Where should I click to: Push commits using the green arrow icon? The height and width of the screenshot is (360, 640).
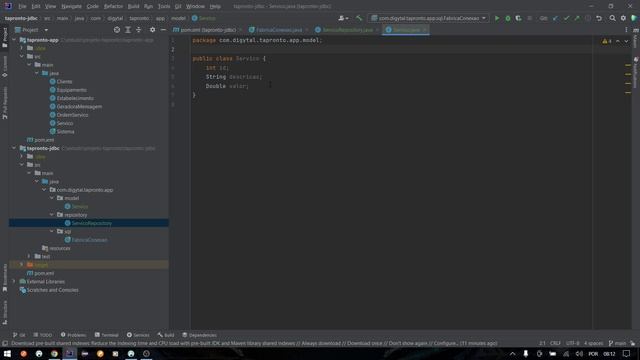(577, 18)
